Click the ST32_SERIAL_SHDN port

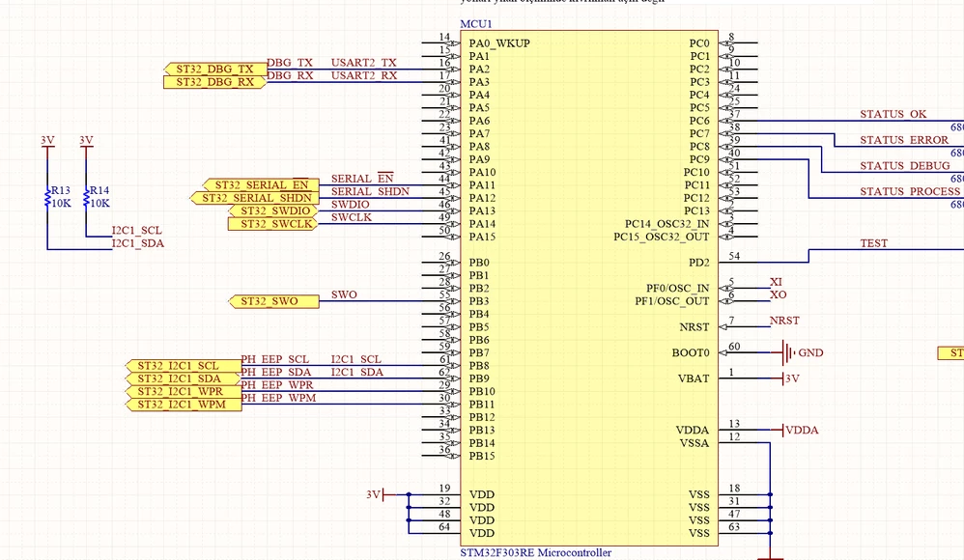click(x=255, y=198)
